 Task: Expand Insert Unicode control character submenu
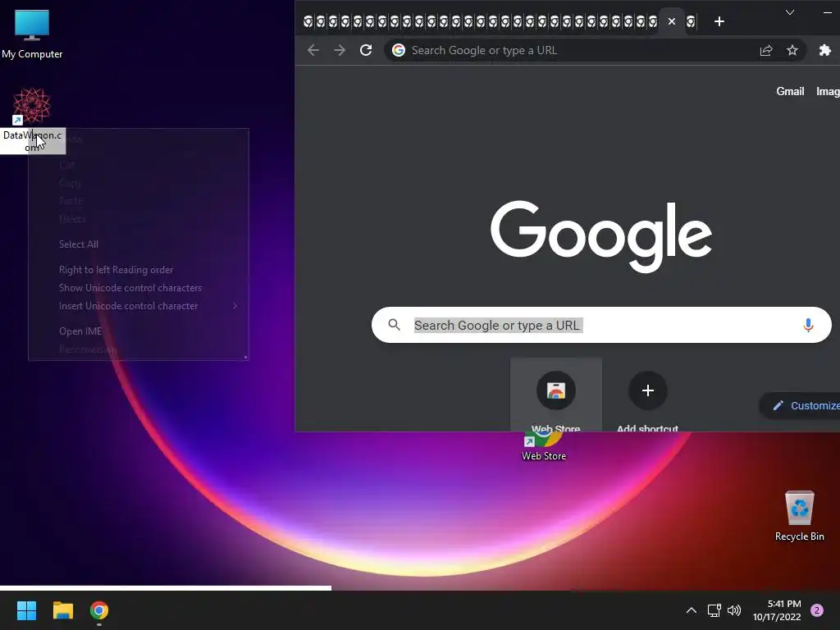click(138, 306)
